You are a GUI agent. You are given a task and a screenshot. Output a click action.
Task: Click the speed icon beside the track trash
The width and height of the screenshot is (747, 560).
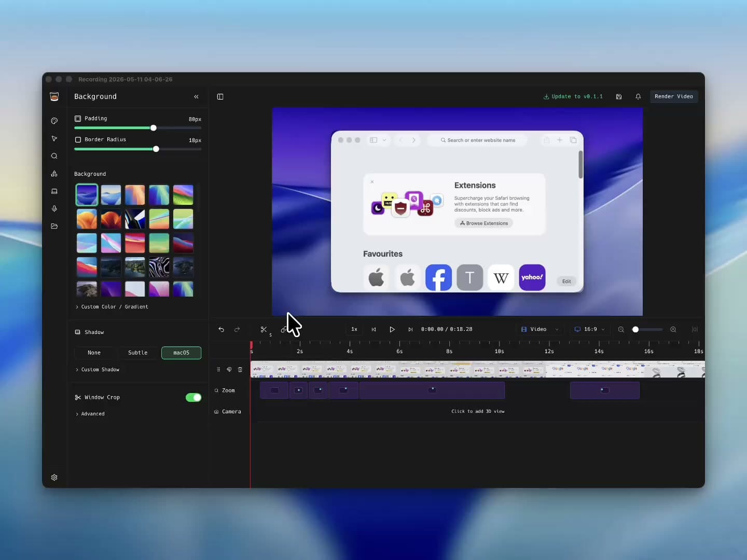tap(229, 369)
